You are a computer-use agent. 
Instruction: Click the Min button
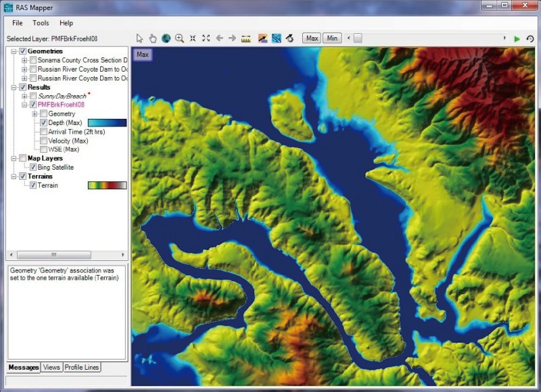click(332, 39)
